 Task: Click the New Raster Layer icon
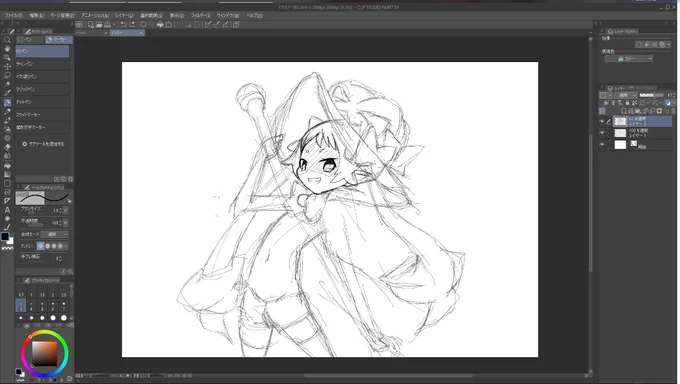(624, 111)
